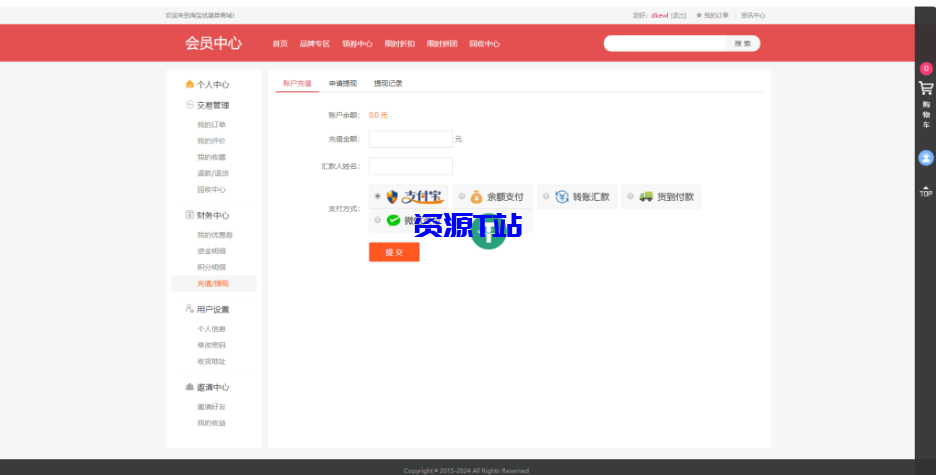
Task: Select the 转账汇款 radio button
Action: 546,196
